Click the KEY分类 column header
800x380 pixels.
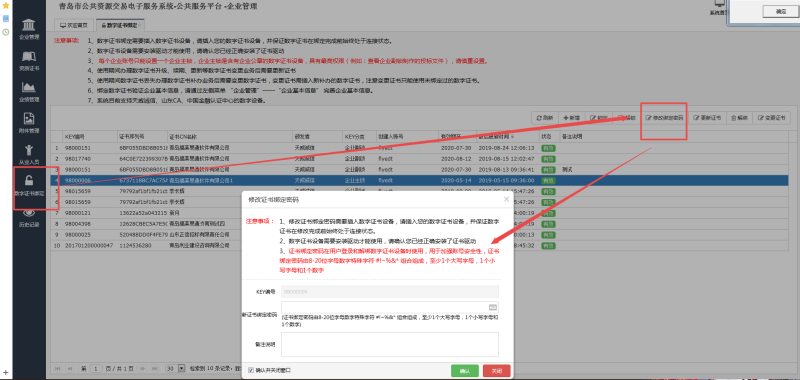pos(359,137)
